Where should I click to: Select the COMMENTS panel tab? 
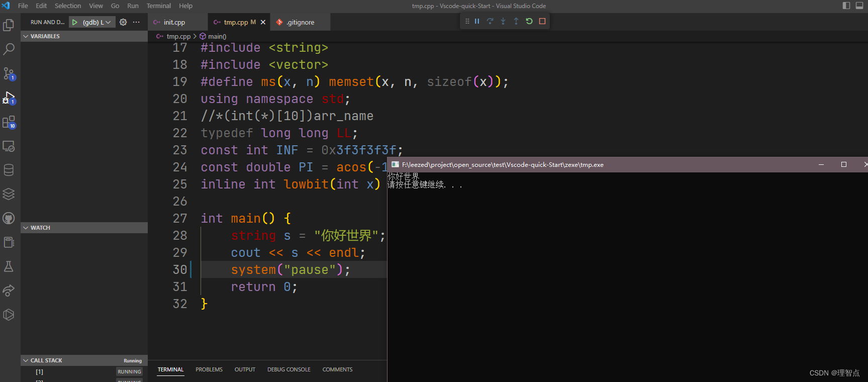coord(337,369)
